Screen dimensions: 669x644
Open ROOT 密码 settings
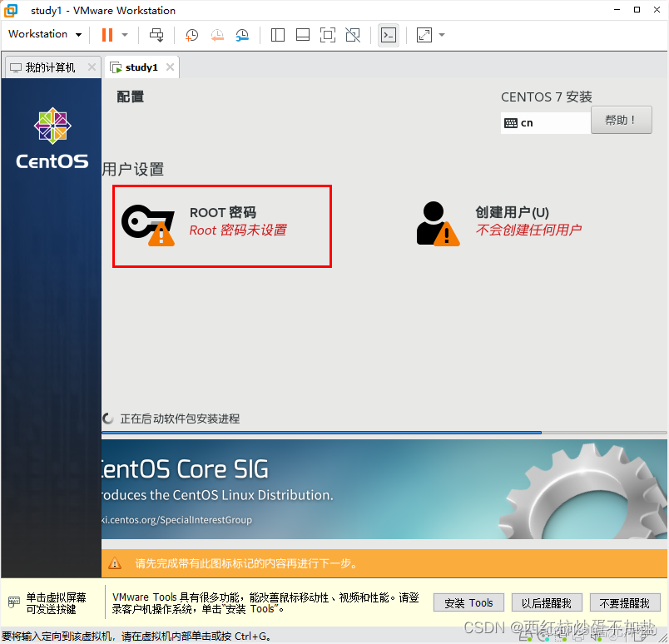pos(222,226)
